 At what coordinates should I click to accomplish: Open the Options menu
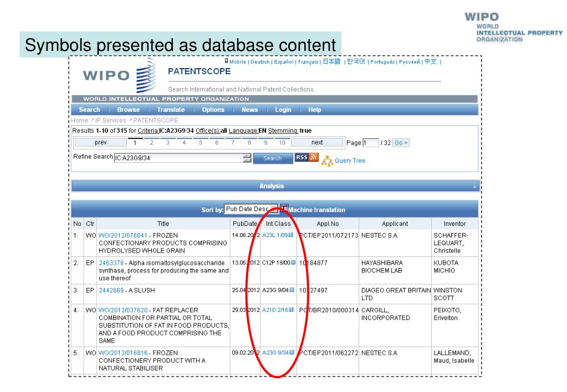point(213,110)
